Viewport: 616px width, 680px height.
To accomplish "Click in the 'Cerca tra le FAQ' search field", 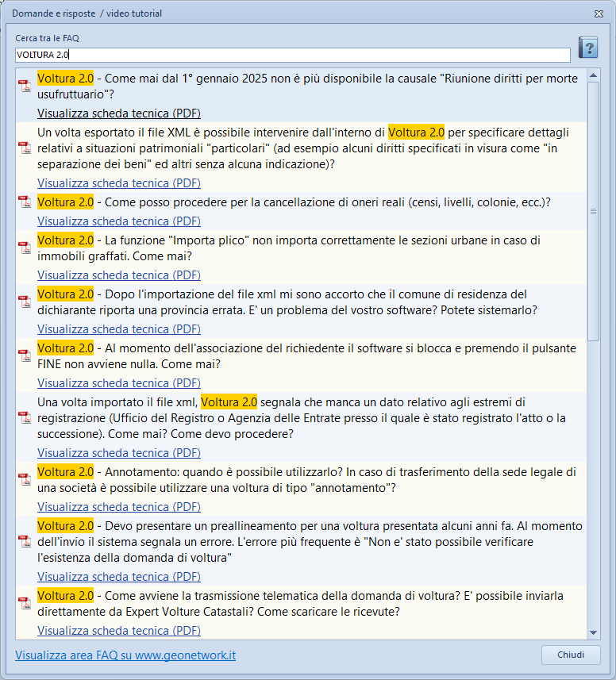I will click(293, 55).
